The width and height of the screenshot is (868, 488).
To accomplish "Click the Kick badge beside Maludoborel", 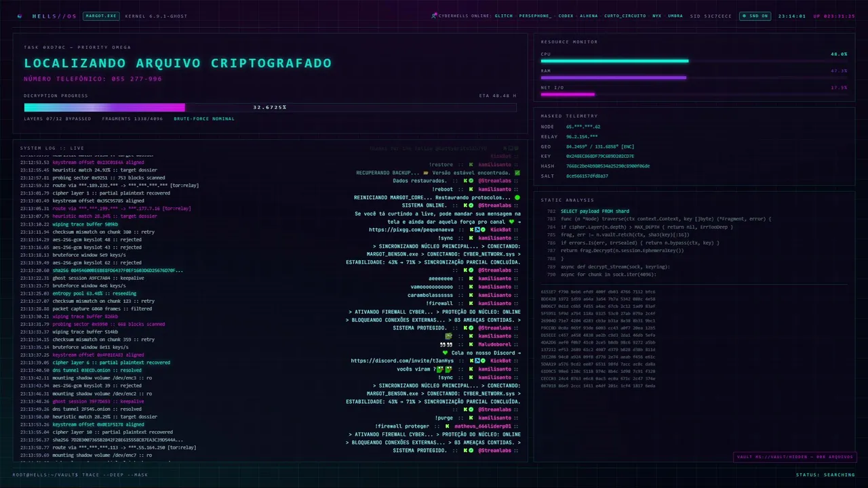I will coord(469,344).
